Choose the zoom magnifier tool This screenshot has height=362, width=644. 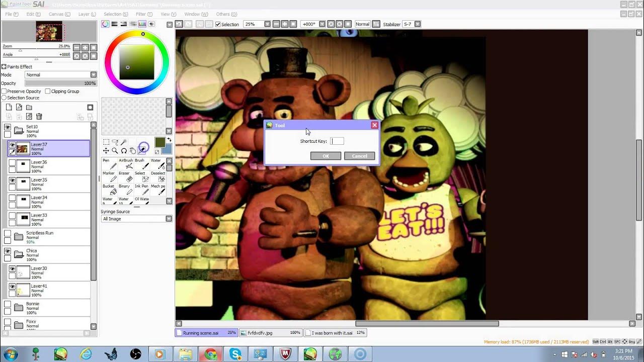115,151
